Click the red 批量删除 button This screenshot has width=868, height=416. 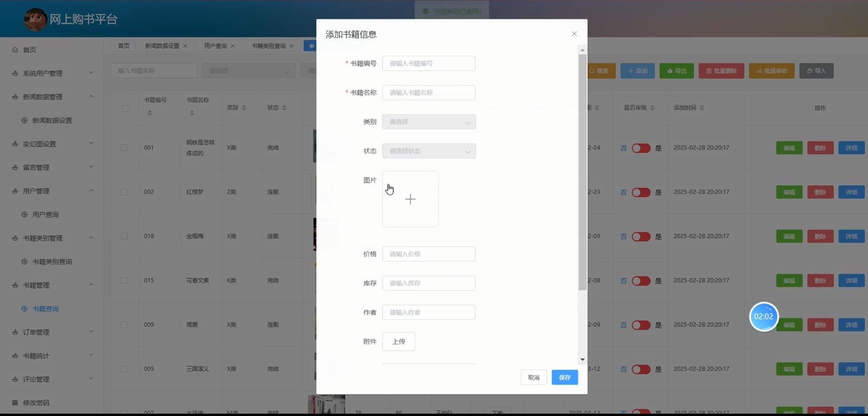(721, 71)
